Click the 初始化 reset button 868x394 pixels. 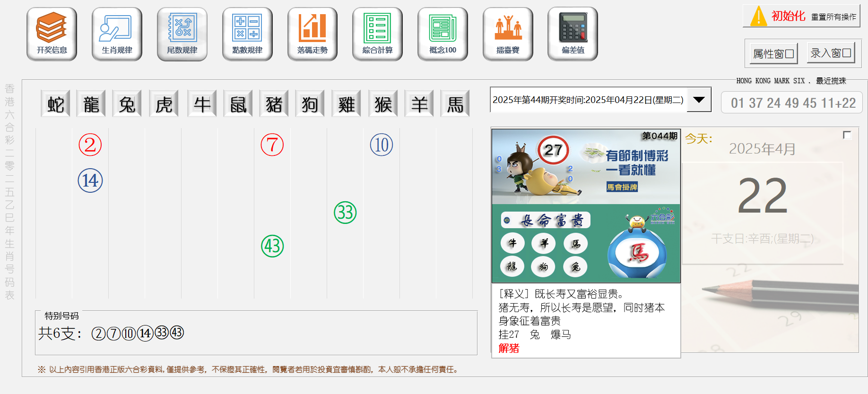801,16
